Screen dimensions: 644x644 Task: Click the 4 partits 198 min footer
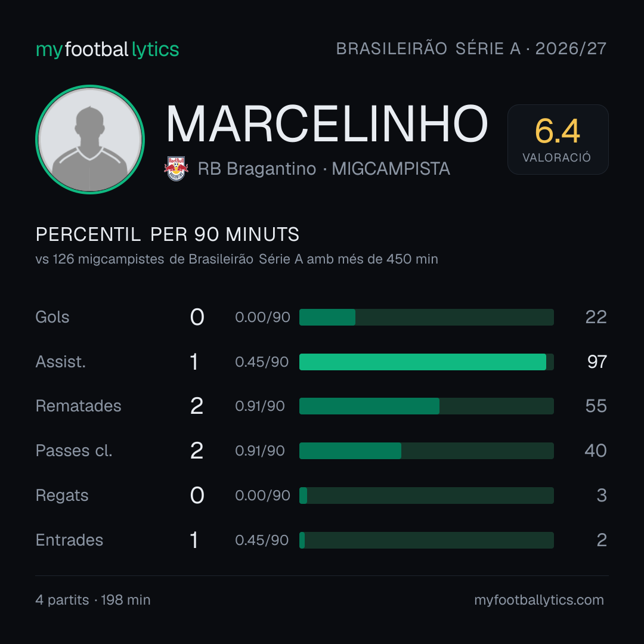(93, 600)
